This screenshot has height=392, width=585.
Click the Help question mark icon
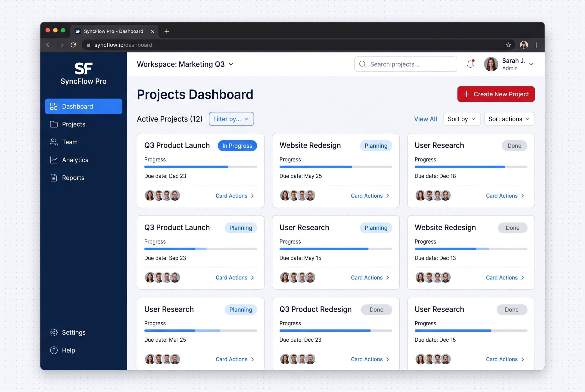[x=53, y=350]
